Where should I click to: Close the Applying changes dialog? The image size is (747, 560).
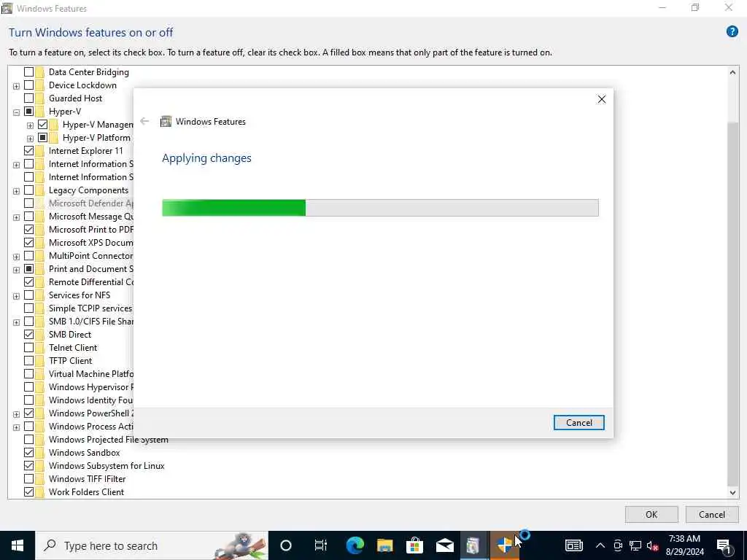click(x=602, y=99)
